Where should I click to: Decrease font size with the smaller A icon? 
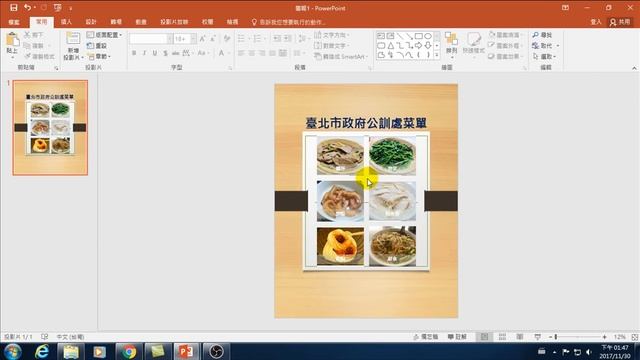pos(213,39)
